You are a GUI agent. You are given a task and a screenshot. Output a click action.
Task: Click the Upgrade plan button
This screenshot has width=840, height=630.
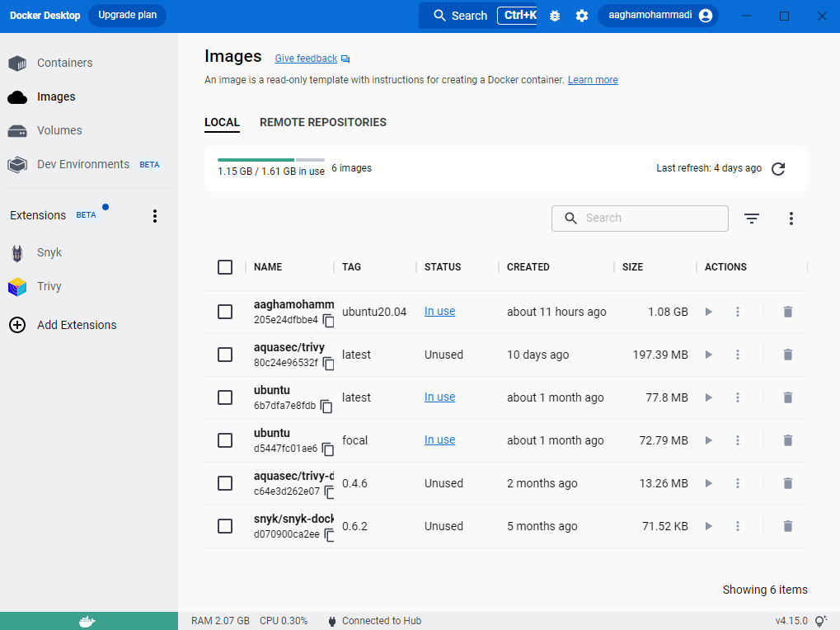(127, 16)
